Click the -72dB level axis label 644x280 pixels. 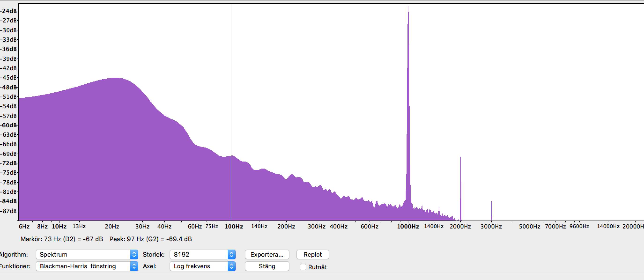[x=8, y=163]
